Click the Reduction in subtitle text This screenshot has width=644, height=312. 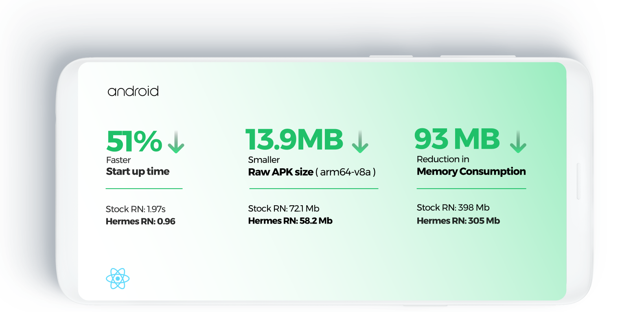point(443,159)
